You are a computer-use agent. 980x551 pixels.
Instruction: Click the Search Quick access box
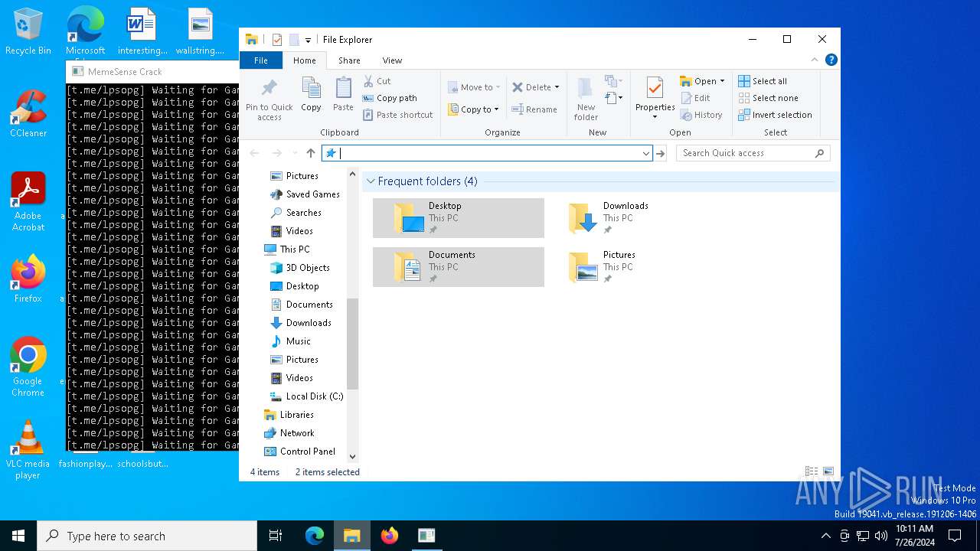753,153
